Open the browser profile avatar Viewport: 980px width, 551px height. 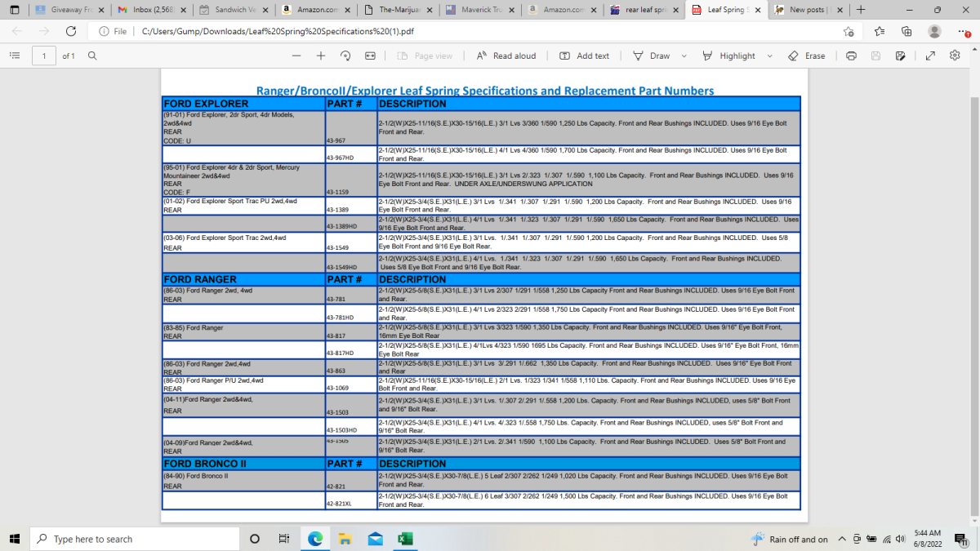pos(934,31)
